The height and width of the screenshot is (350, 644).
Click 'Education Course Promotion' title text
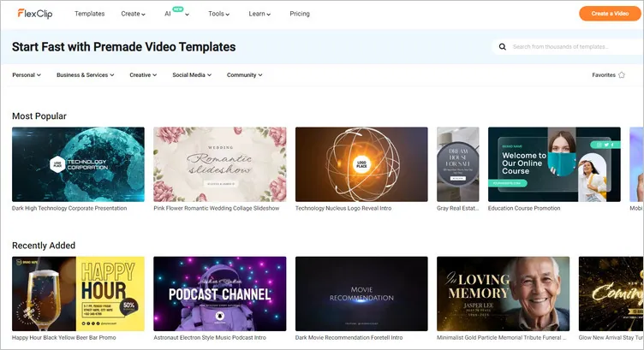tap(524, 209)
